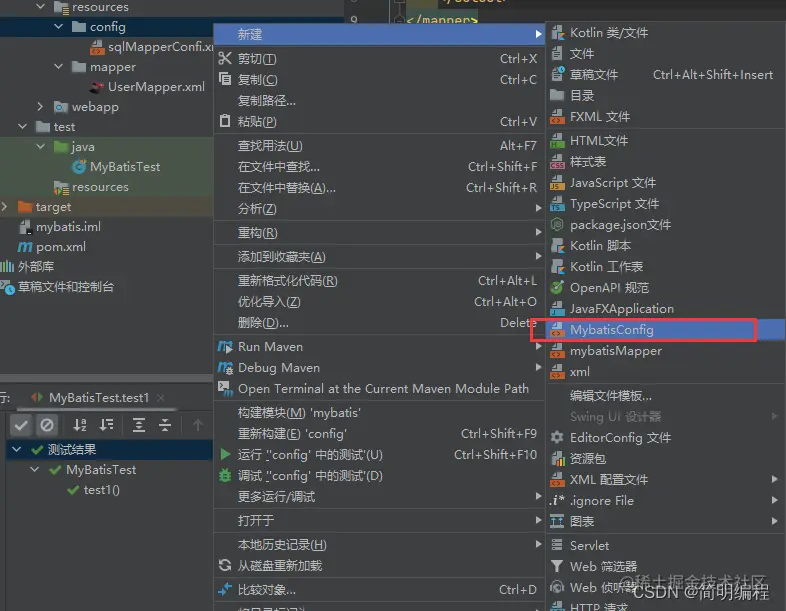Select MybatisConfig template in New menu
Viewport: 786px width, 611px height.
coord(665,330)
